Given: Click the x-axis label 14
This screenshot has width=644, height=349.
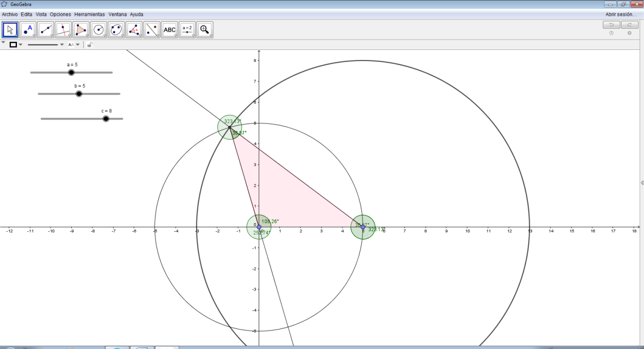Looking at the screenshot, I should 551,231.
